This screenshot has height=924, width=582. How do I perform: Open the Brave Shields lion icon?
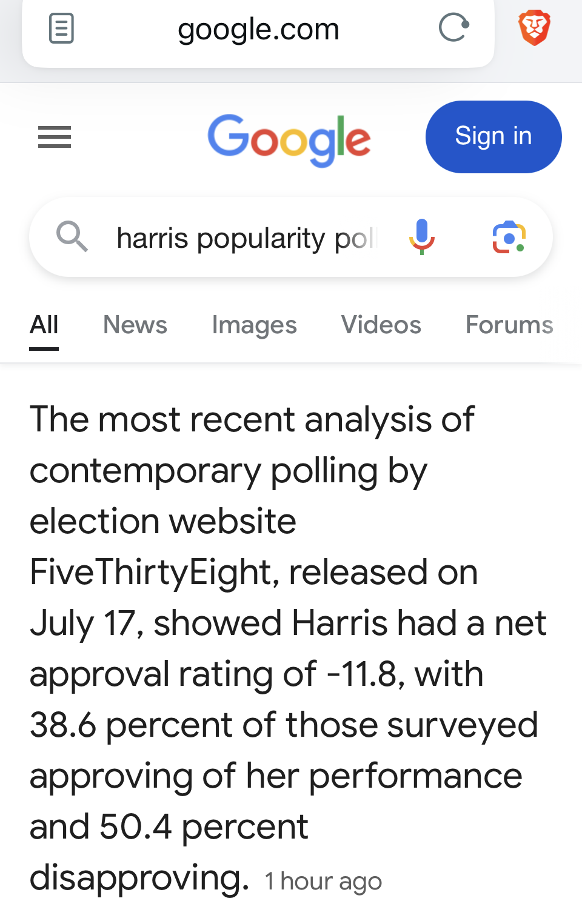tap(534, 28)
